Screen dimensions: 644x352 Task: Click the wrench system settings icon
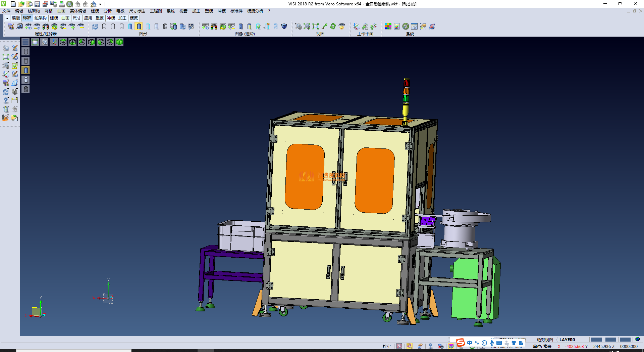(406, 27)
